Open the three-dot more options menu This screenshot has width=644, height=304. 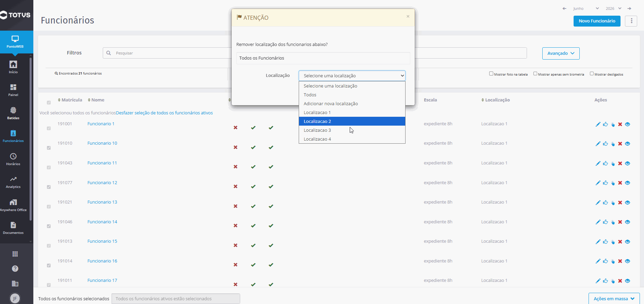(x=631, y=21)
